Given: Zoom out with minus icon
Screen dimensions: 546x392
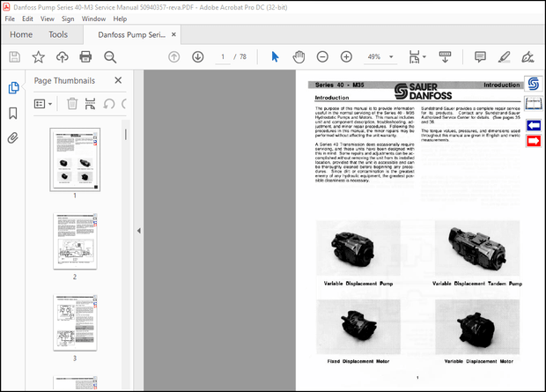Looking at the screenshot, I should pyautogui.click(x=322, y=56).
